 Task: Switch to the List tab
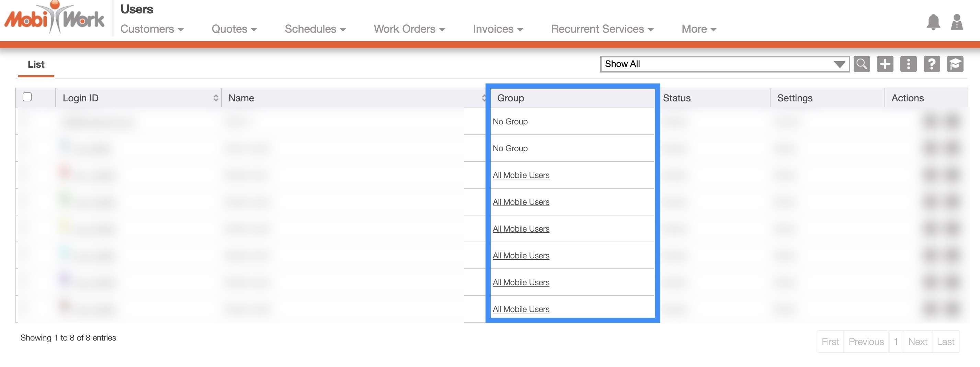pos(36,64)
